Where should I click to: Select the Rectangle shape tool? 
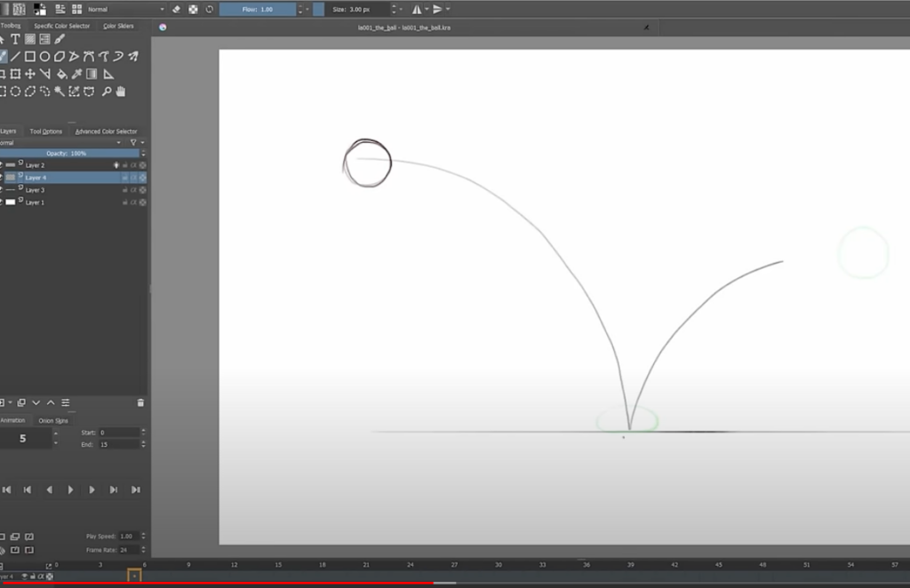(30, 57)
